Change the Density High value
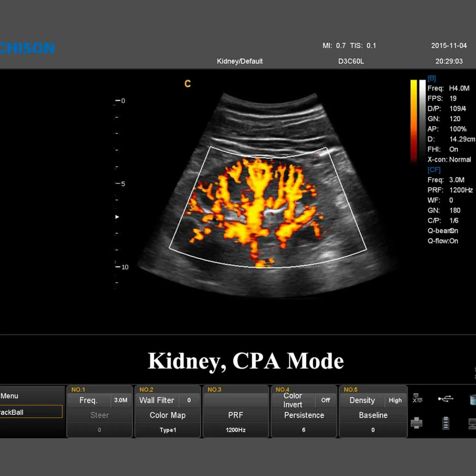The height and width of the screenshot is (476, 476). tap(395, 400)
